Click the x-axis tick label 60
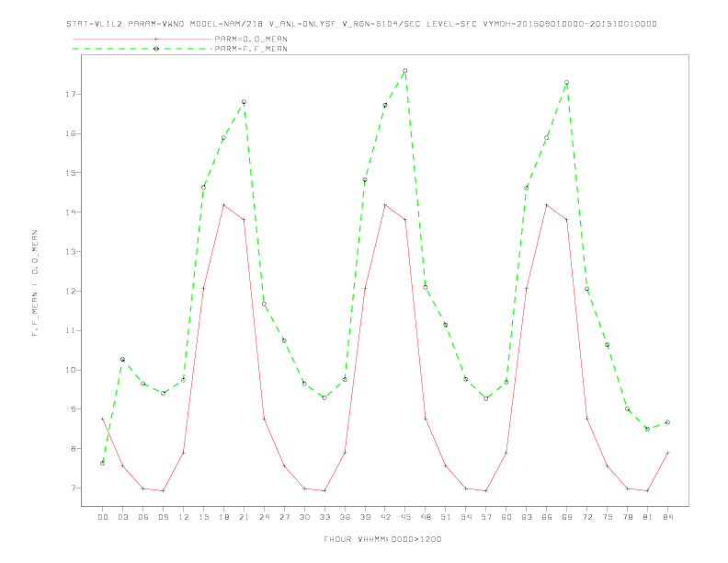This screenshot has height=563, width=728. click(x=506, y=517)
